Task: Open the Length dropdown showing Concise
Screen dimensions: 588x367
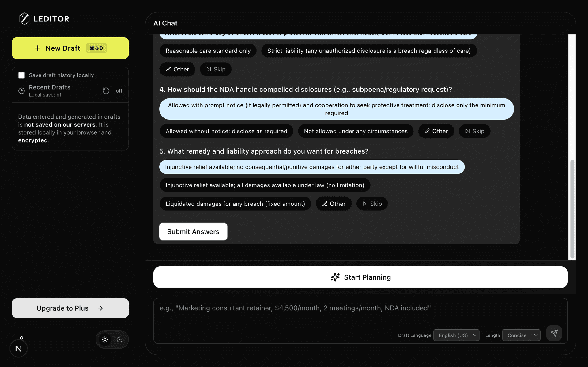Action: 521,335
